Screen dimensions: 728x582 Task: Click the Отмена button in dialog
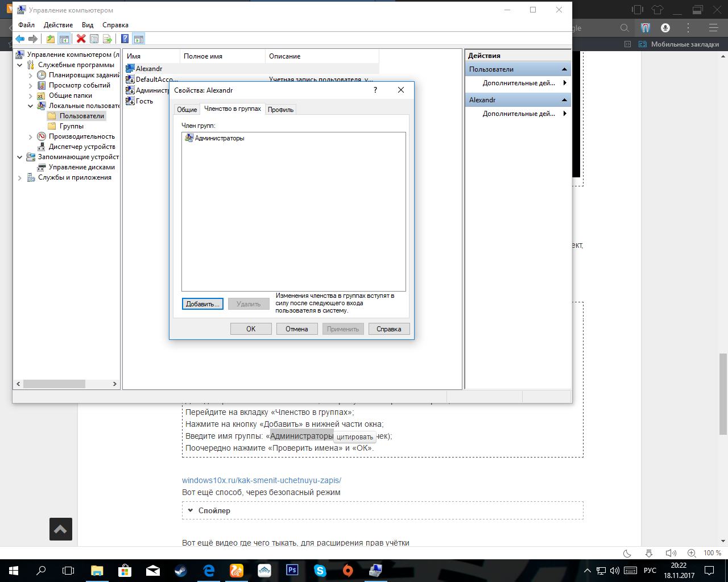[x=297, y=329]
